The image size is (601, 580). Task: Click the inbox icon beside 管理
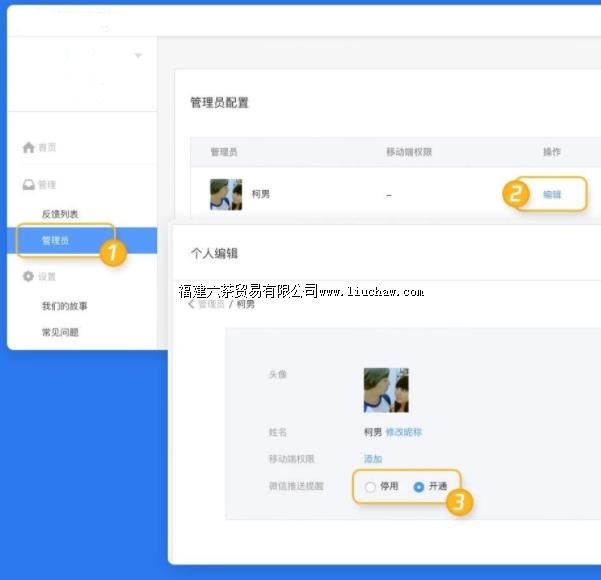(28, 185)
